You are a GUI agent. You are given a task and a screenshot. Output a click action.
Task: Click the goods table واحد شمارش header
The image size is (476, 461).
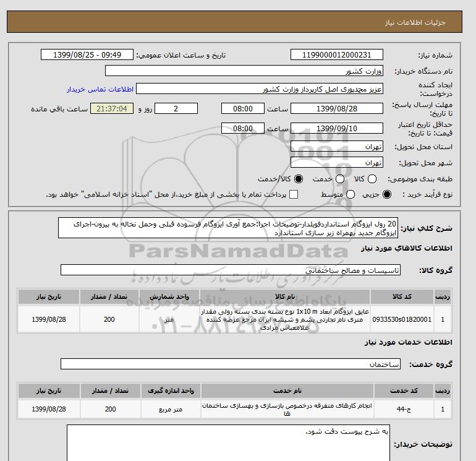pyautogui.click(x=169, y=296)
